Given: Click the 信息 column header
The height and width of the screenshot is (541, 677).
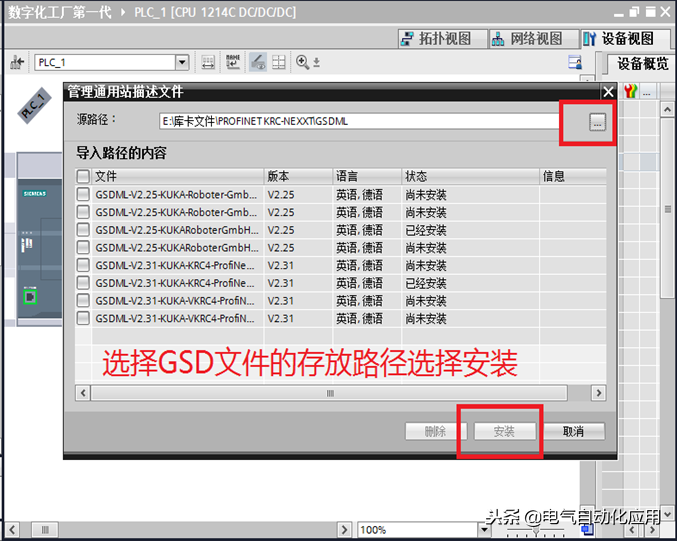Looking at the screenshot, I should (573, 176).
